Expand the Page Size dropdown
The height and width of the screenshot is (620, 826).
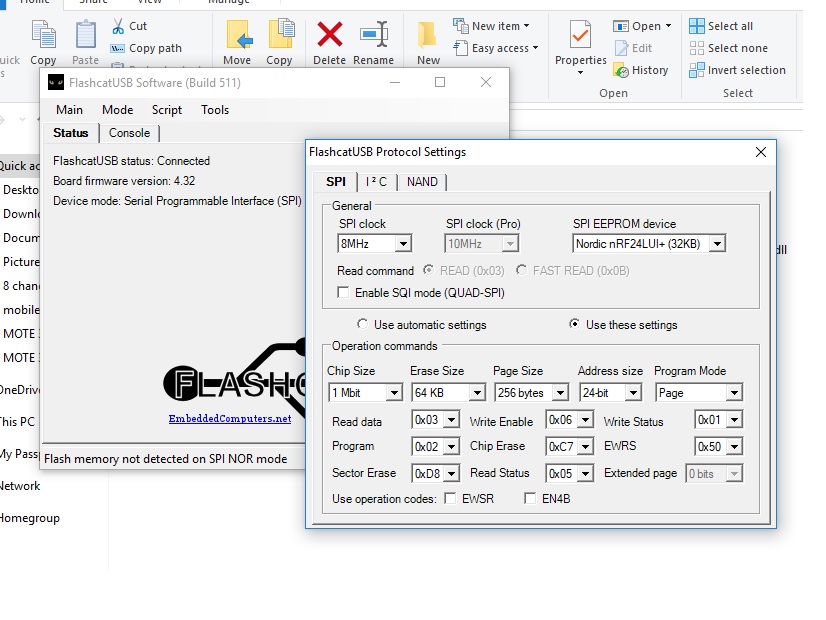point(560,392)
